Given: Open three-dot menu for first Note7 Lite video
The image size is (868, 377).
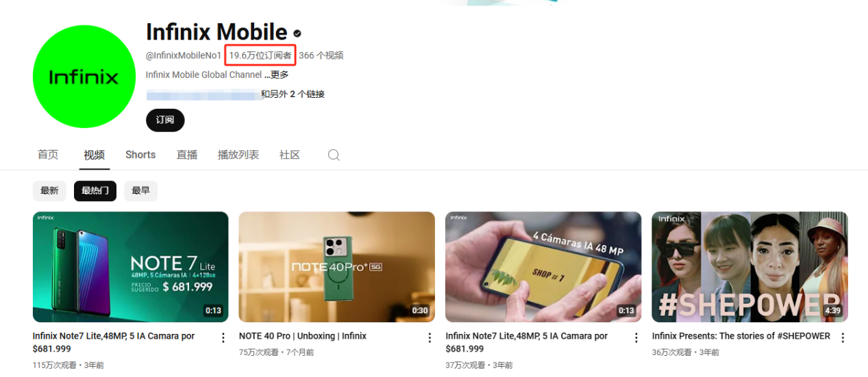Looking at the screenshot, I should [223, 337].
